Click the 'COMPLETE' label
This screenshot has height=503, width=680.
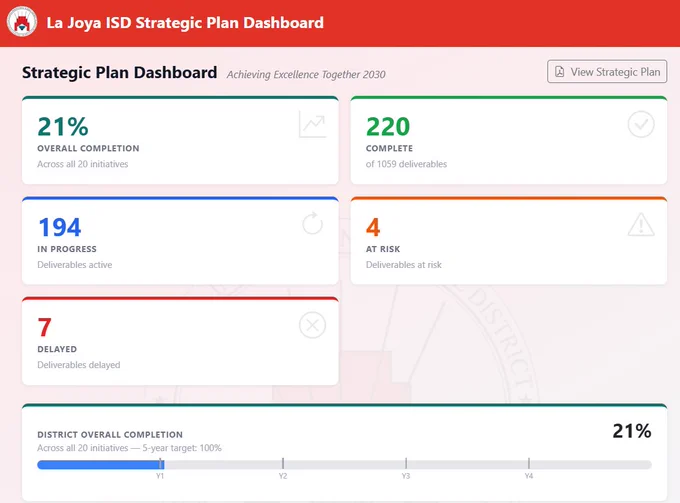(389, 148)
